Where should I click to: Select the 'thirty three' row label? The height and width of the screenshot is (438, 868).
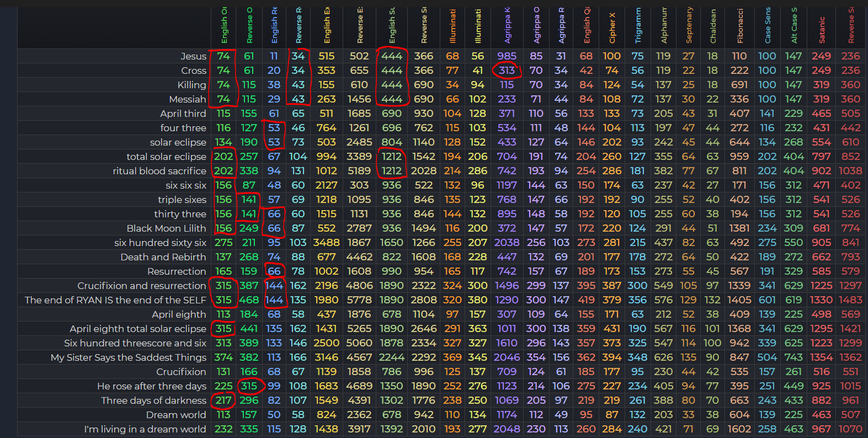[x=180, y=214]
